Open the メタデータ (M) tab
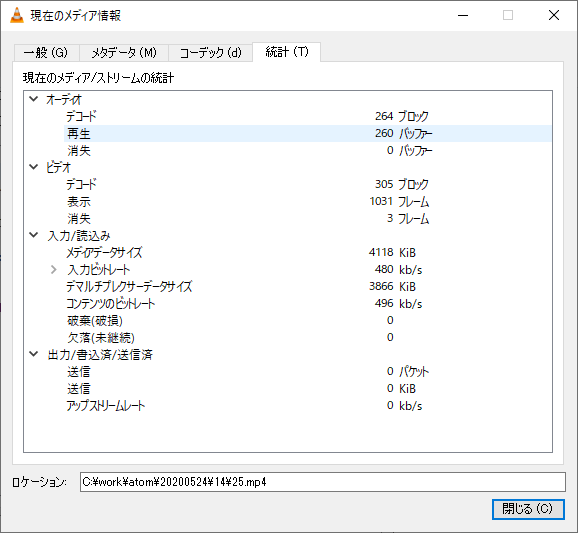 [124, 52]
